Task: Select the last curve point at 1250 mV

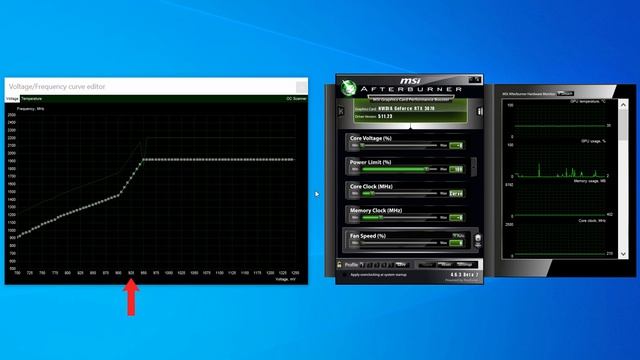Action: [293, 160]
